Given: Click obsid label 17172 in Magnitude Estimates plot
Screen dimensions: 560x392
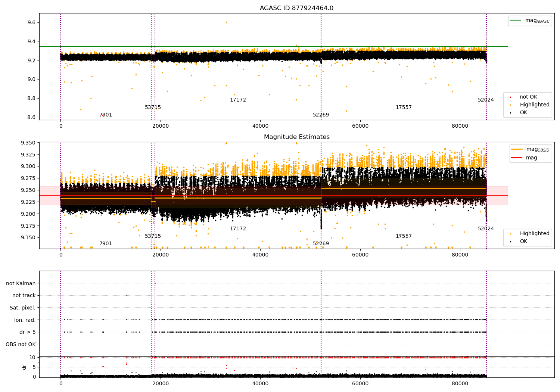Looking at the screenshot, I should tap(238, 229).
